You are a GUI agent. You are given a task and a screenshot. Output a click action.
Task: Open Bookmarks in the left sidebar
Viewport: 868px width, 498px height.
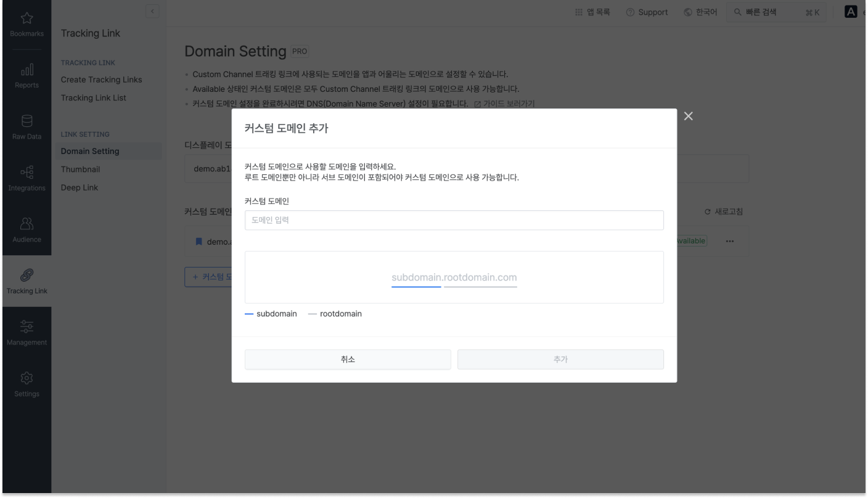pos(27,25)
